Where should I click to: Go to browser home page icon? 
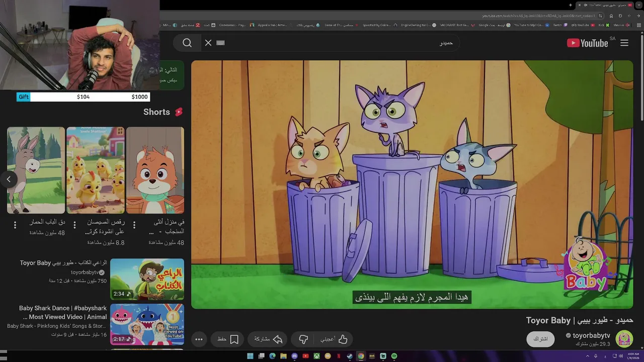611,16
